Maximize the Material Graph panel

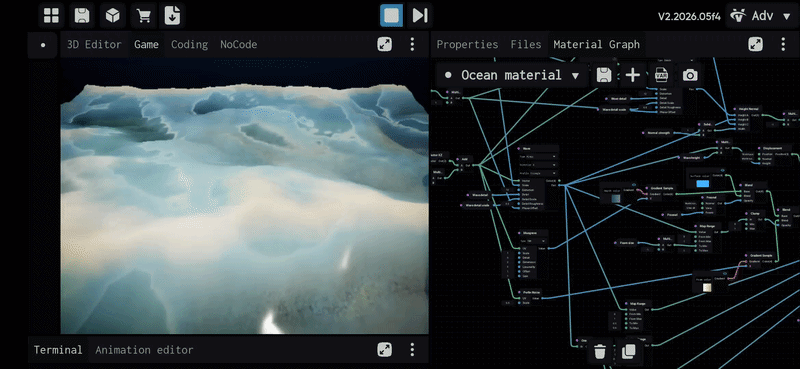(756, 44)
